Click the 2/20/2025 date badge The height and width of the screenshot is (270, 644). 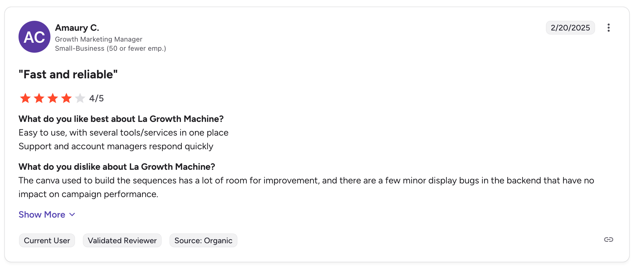tap(570, 28)
